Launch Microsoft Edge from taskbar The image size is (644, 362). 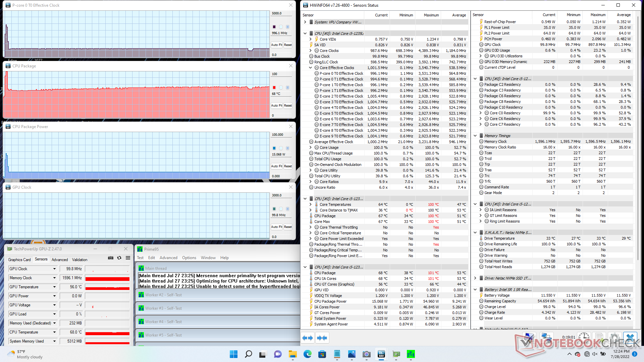click(x=307, y=354)
